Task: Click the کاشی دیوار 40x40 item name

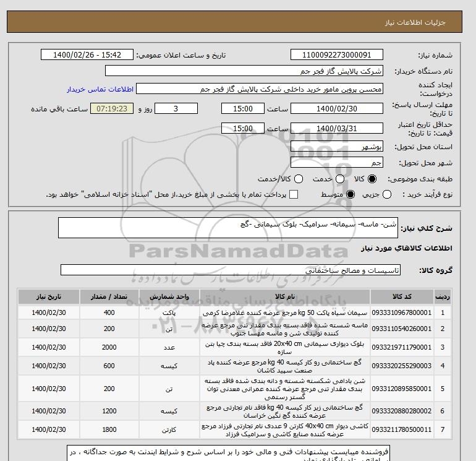Action: coord(285,429)
